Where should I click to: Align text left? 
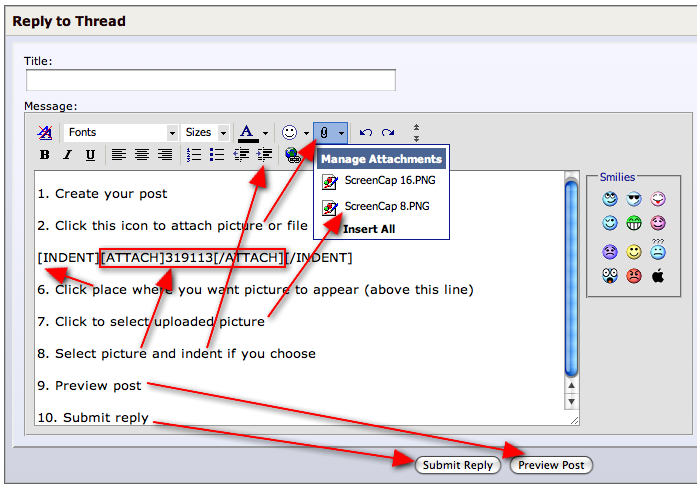pos(119,155)
